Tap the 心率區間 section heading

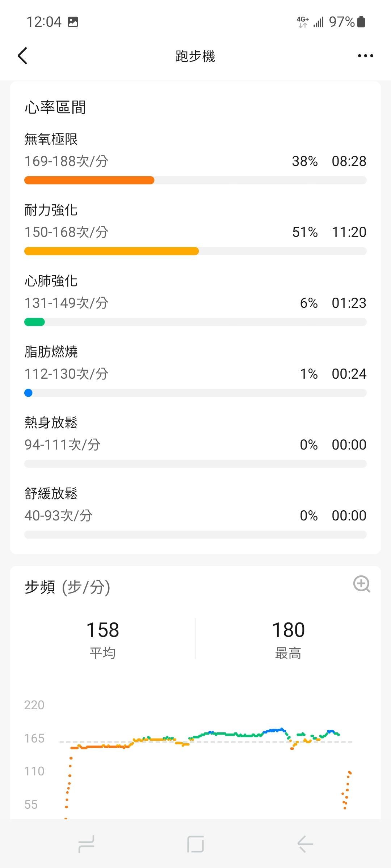[55, 107]
